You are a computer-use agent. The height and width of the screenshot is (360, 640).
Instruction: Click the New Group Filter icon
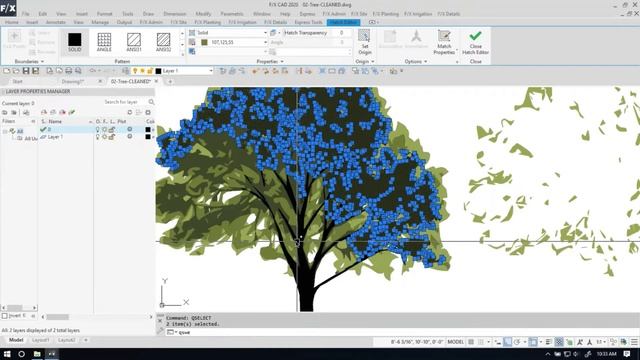click(14, 112)
